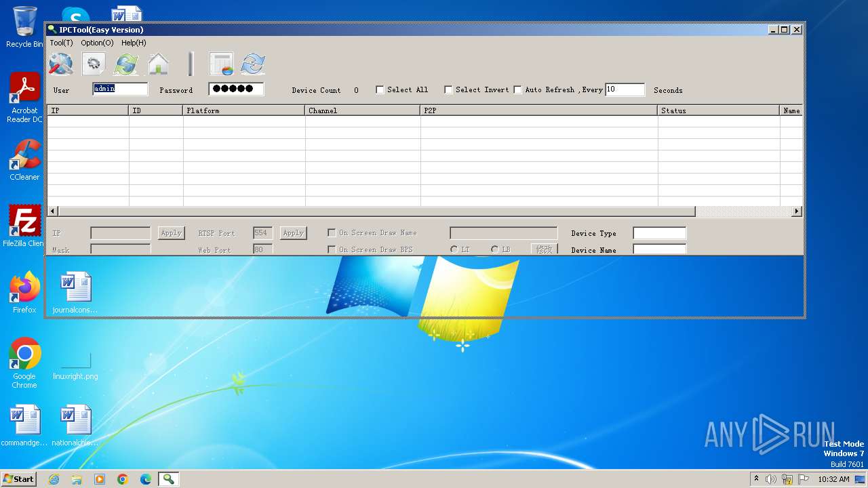This screenshot has height=488, width=868.
Task: Select Acrobat Reader DC desktop icon
Action: [24, 98]
